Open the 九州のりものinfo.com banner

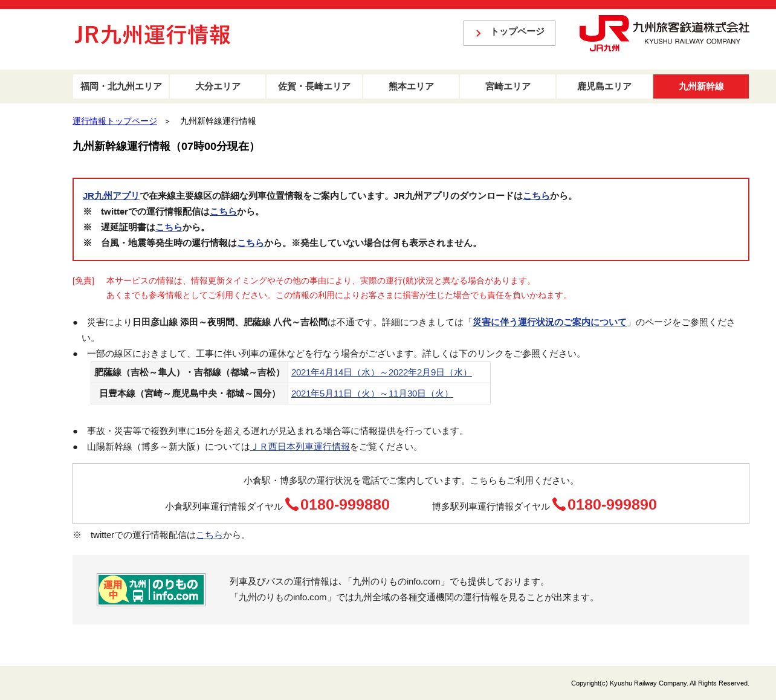pos(151,589)
